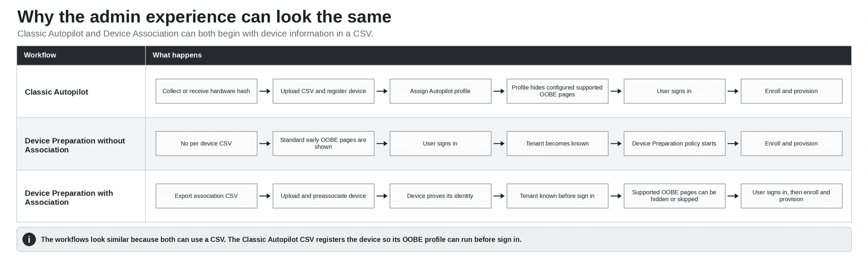This screenshot has height=256, width=868.
Task: Click the Tenant known before sign in step
Action: [558, 196]
